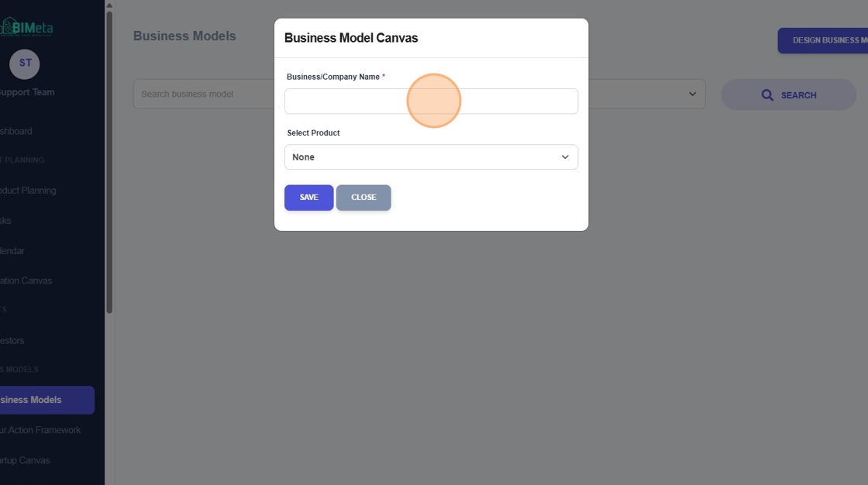The image size is (868, 485).
Task: Click the magnifier icon in Search button
Action: point(767,95)
